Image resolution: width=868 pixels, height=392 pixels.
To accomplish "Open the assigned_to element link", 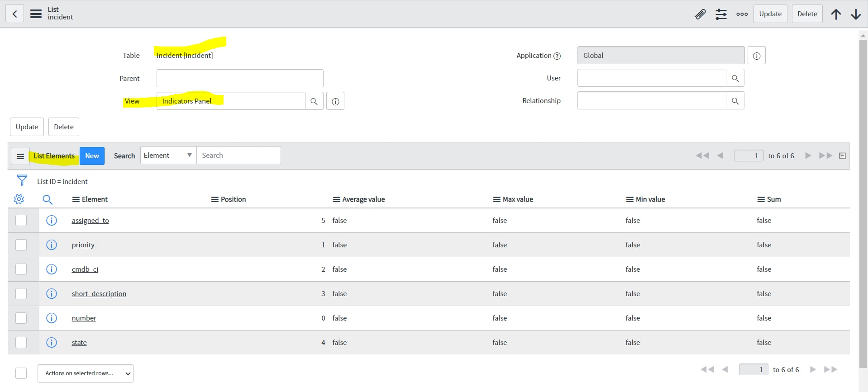I will click(90, 221).
